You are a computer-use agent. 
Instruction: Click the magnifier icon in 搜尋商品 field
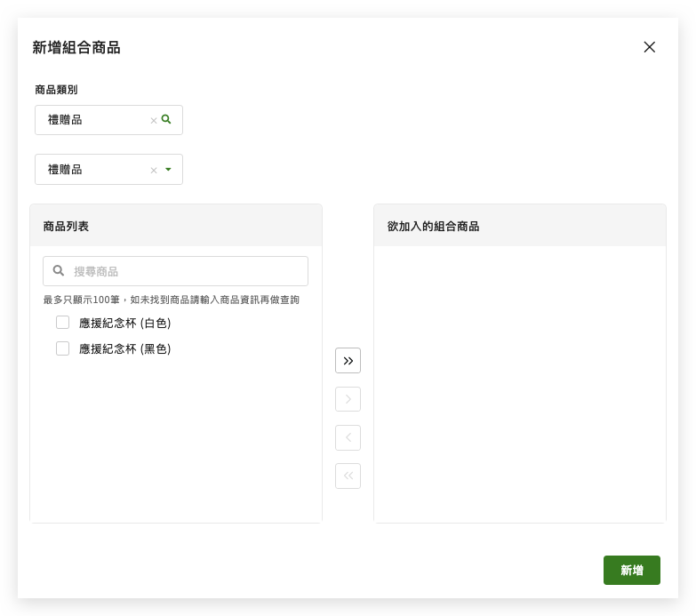[x=58, y=271]
